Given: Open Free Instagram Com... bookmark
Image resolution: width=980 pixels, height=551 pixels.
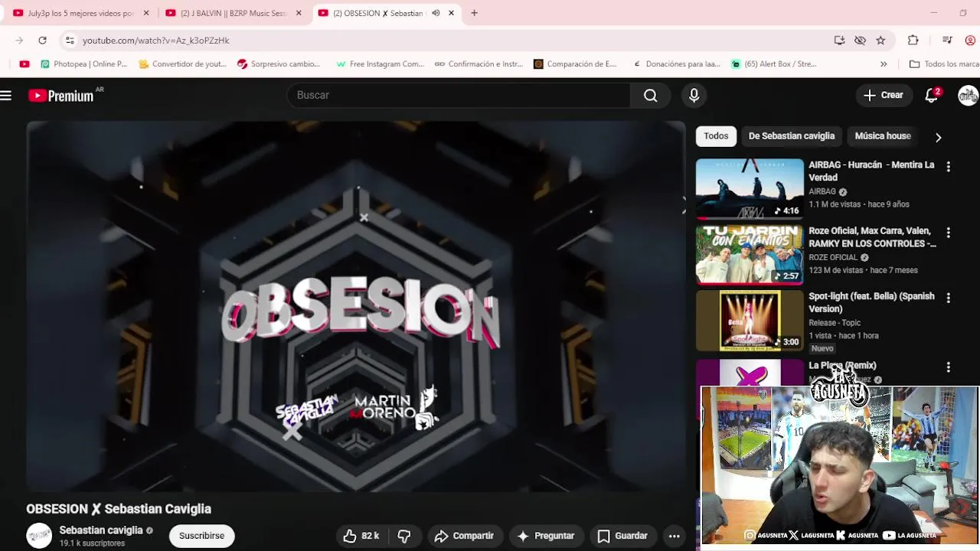Looking at the screenshot, I should click(x=380, y=64).
